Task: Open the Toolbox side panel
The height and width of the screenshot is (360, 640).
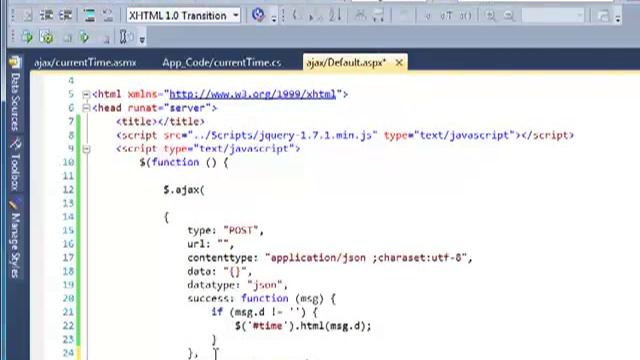Action: [16, 164]
